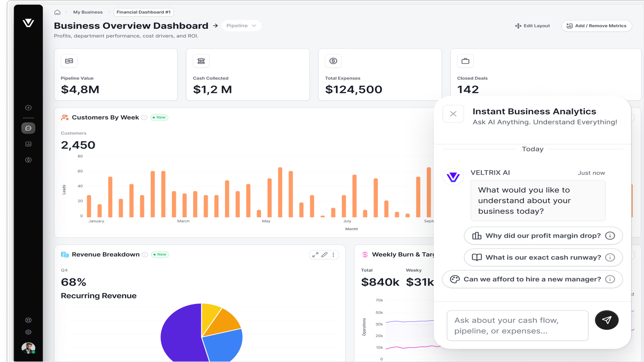644x362 pixels.
Task: Show info for profit margin suggestion
Action: [x=610, y=236]
